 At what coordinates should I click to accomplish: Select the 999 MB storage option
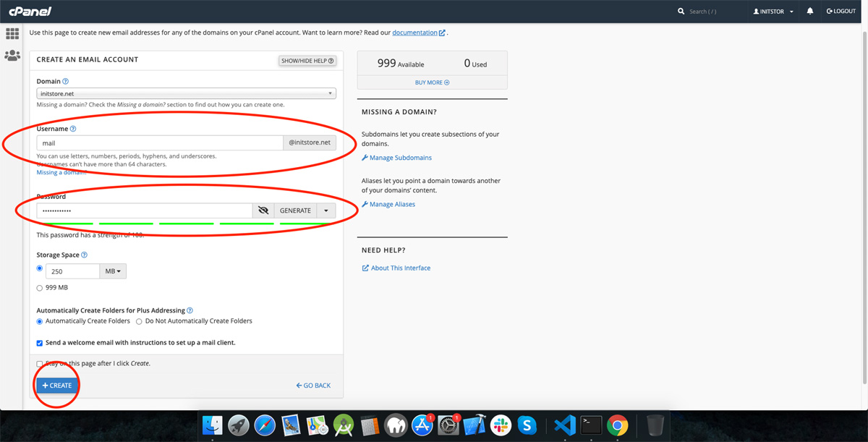pyautogui.click(x=40, y=288)
